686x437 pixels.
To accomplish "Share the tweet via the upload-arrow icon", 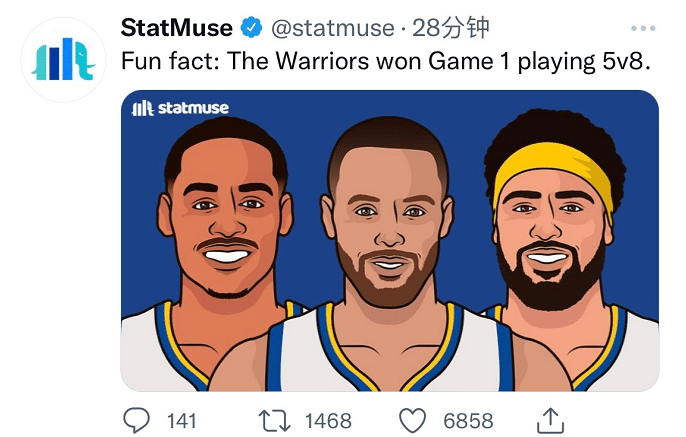I will pyautogui.click(x=551, y=418).
